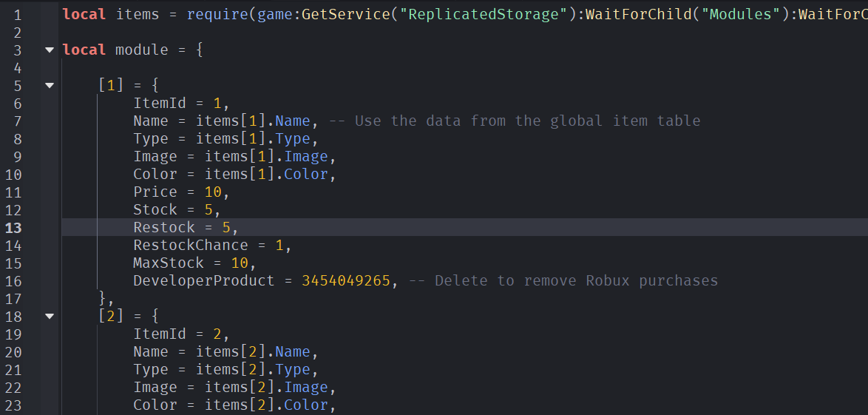Select line number 16 in gutter
Image resolution: width=868 pixels, height=415 pixels.
point(13,281)
